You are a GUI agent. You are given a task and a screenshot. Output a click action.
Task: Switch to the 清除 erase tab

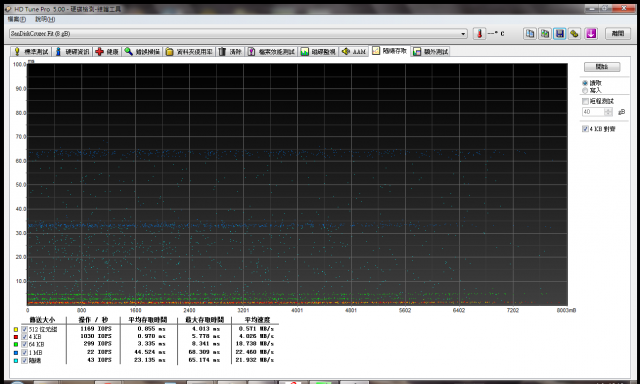(x=230, y=51)
